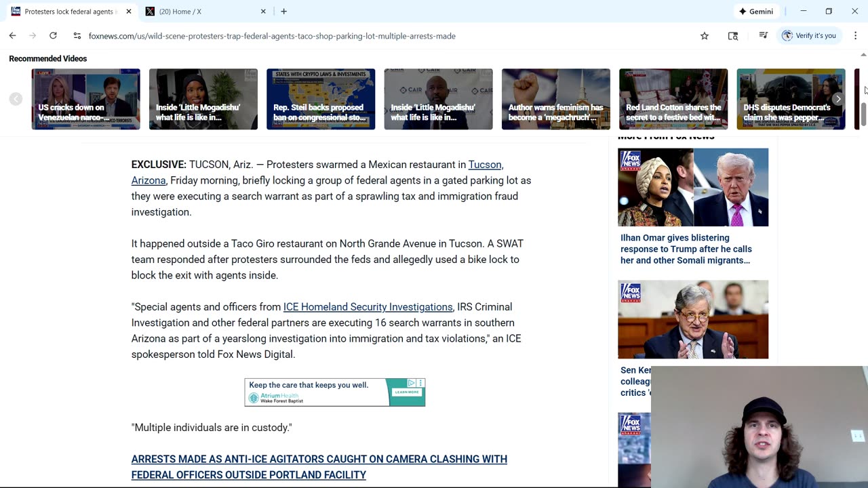Click the AdChoices info icon on ad
The height and width of the screenshot is (488, 868).
point(412,383)
